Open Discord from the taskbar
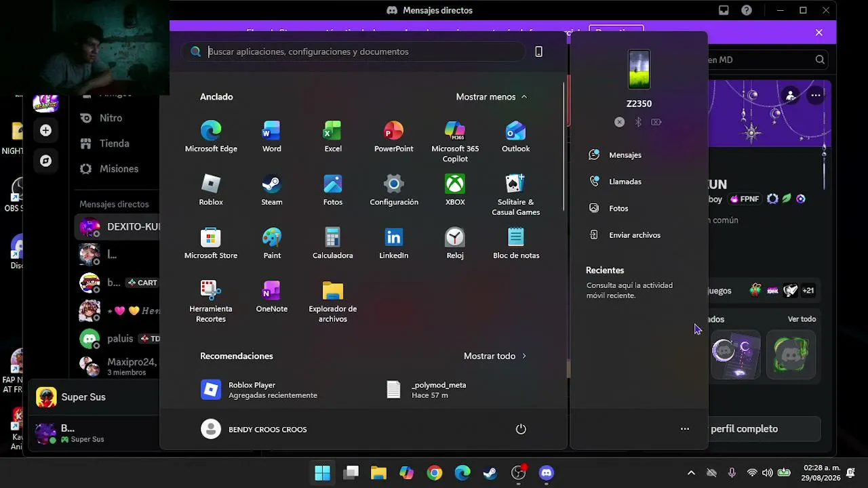 click(x=547, y=473)
